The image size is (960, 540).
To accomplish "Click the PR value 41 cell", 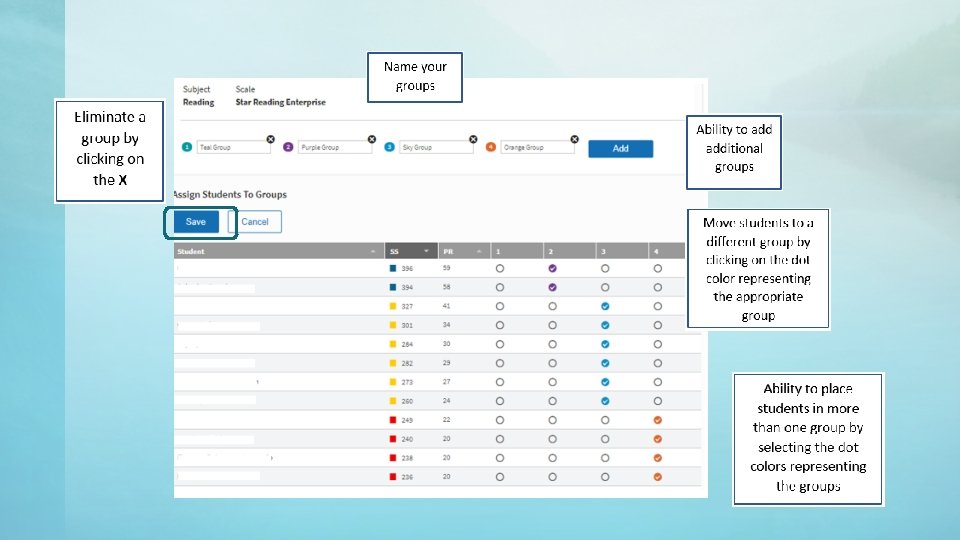I will tap(446, 306).
